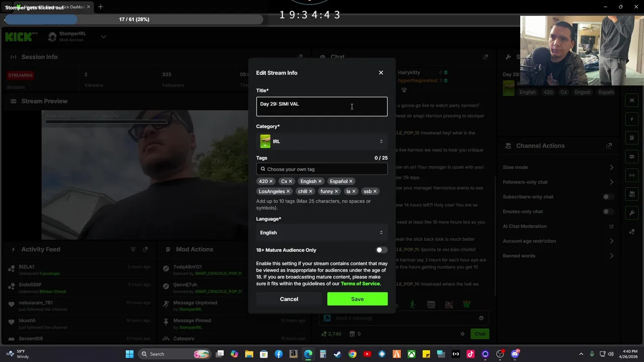Click the broadcast signal sidebar icon

click(x=632, y=175)
